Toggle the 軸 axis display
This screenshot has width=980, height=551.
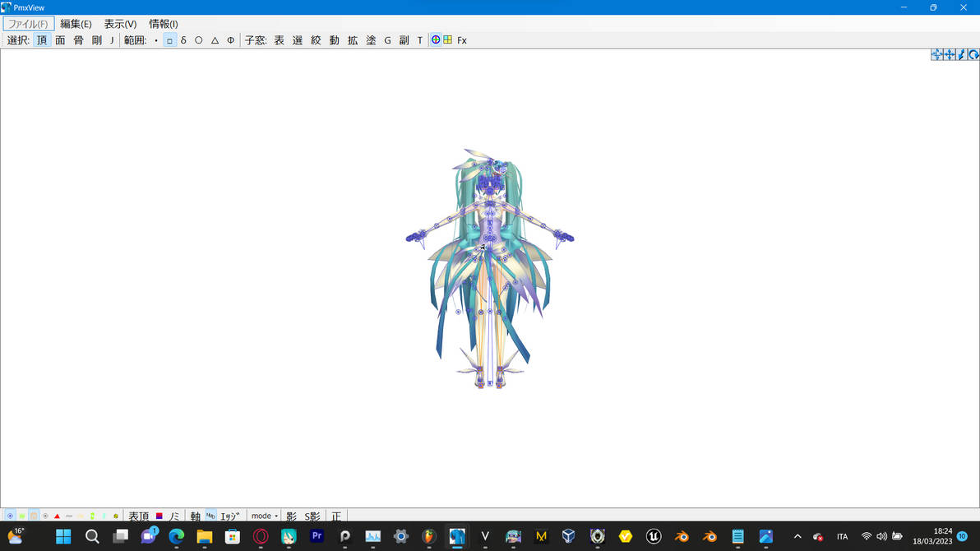[x=195, y=516]
